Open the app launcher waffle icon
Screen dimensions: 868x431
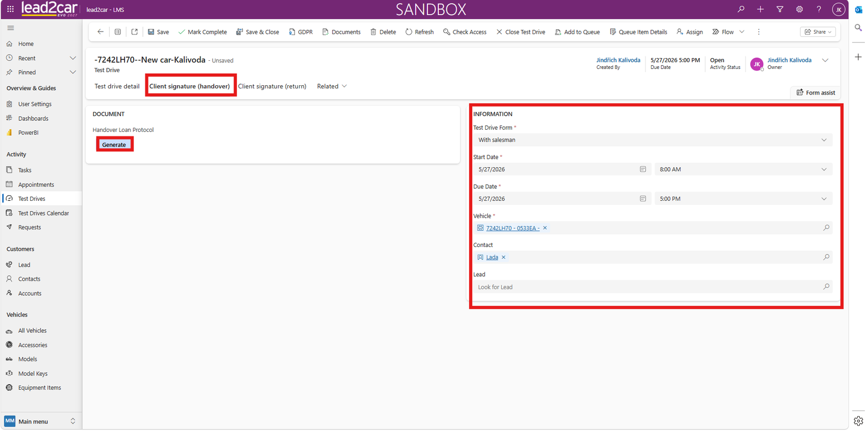[10, 9]
